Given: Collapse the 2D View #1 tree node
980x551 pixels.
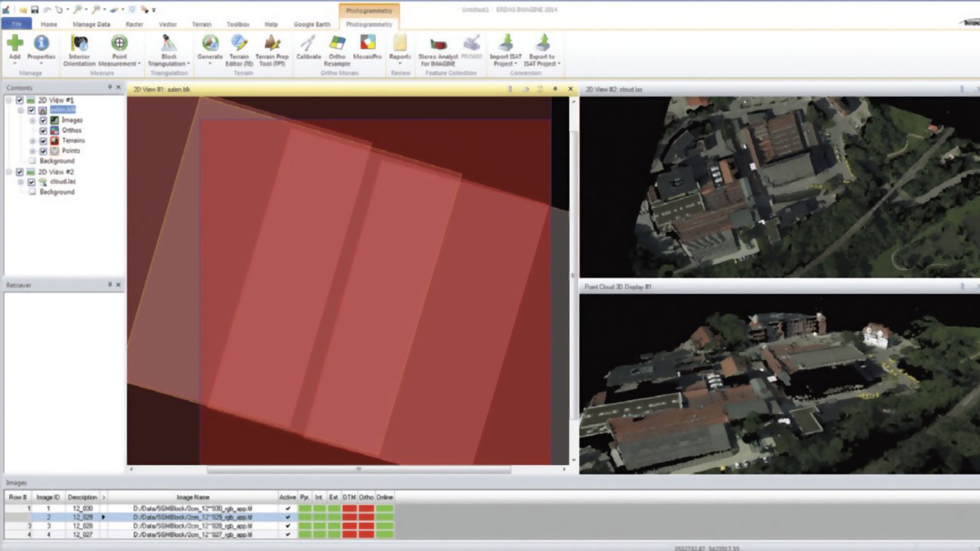Looking at the screenshot, I should (x=9, y=101).
